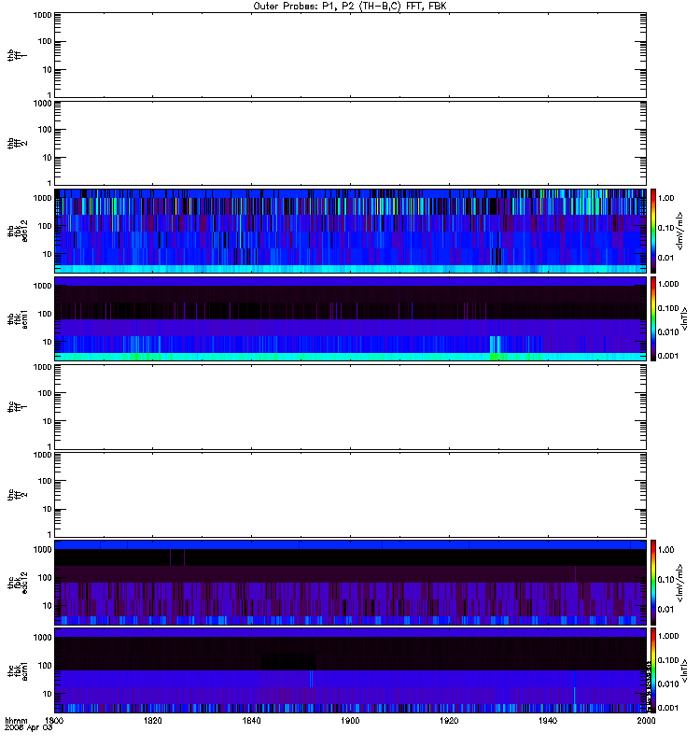Click the "1820" time axis label
The width and height of the screenshot is (700, 747).
152,720
